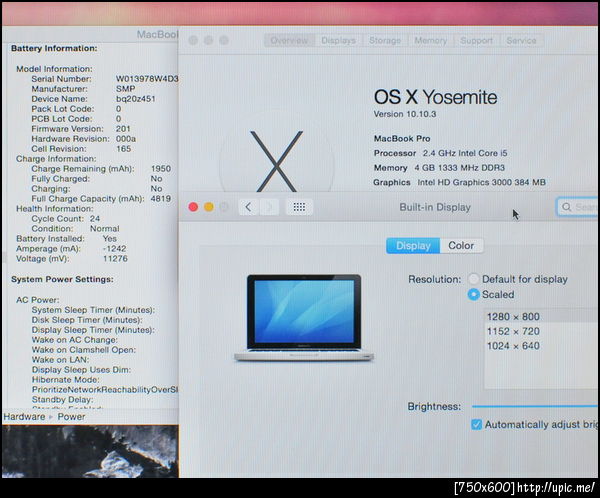Select the Scaled resolution radio button

[474, 294]
